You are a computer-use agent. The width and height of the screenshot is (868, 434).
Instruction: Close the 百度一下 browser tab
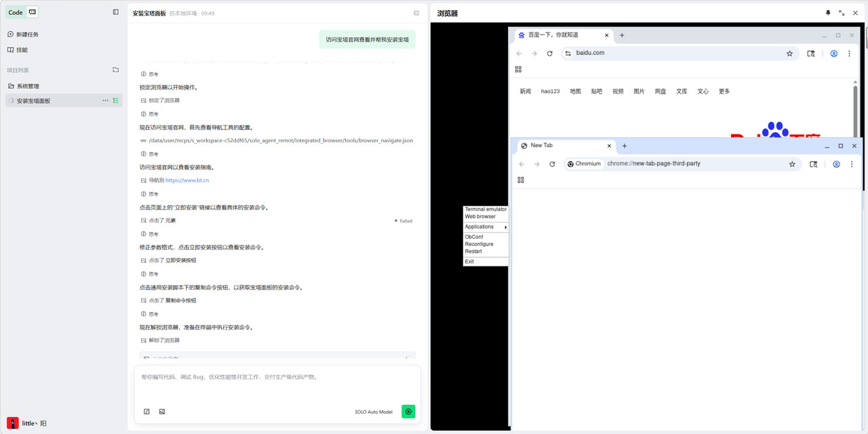pos(606,35)
